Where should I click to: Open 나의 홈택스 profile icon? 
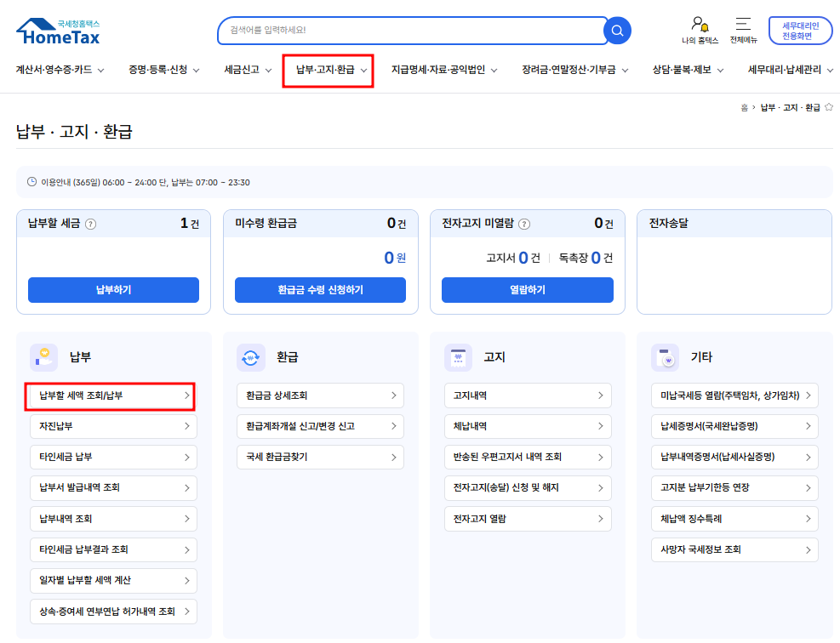coord(700,25)
